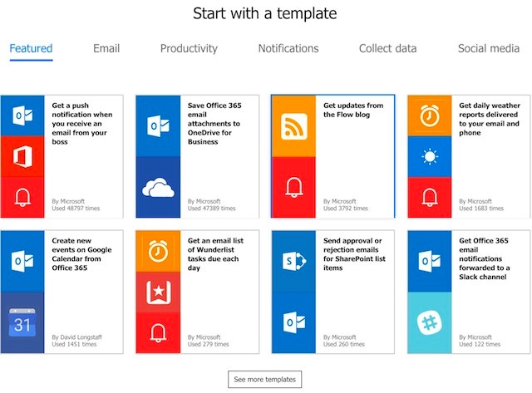
Task: Click Outlook icon on Slack forwarding card
Action: [430, 261]
